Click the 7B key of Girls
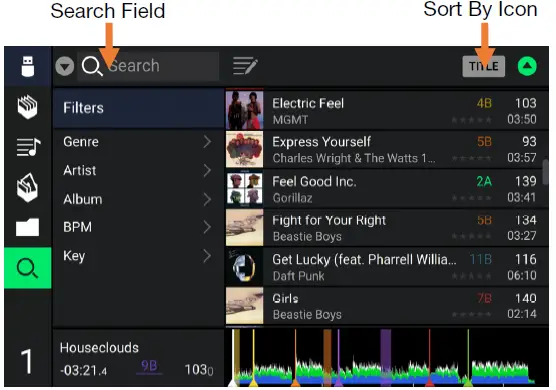Viewport: 556px width, 390px height. (484, 299)
